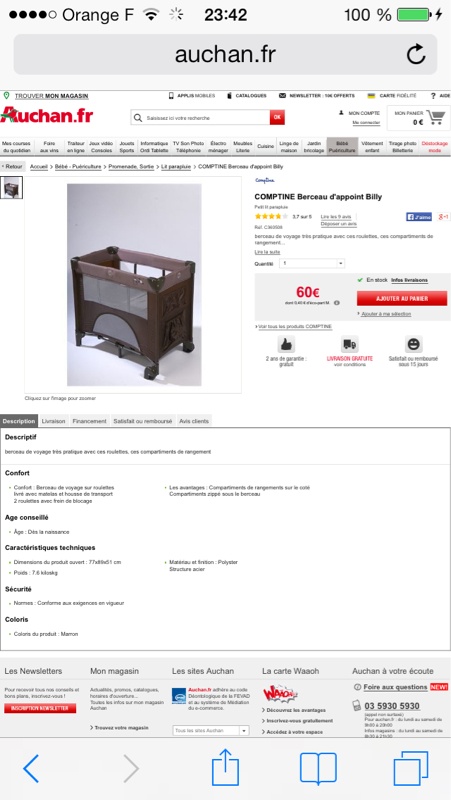Click the search field on Auchan.fr
The width and height of the screenshot is (451, 800).
[201, 117]
